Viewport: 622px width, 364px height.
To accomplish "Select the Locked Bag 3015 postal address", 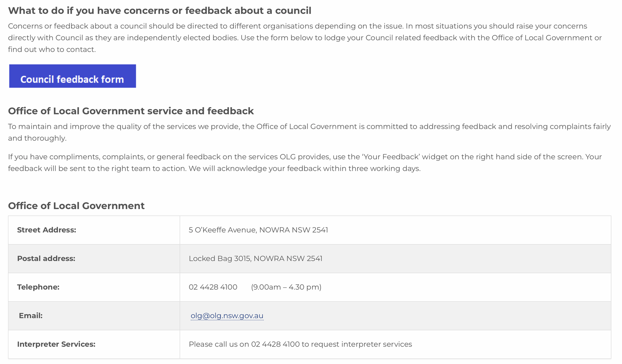I will pos(255,258).
